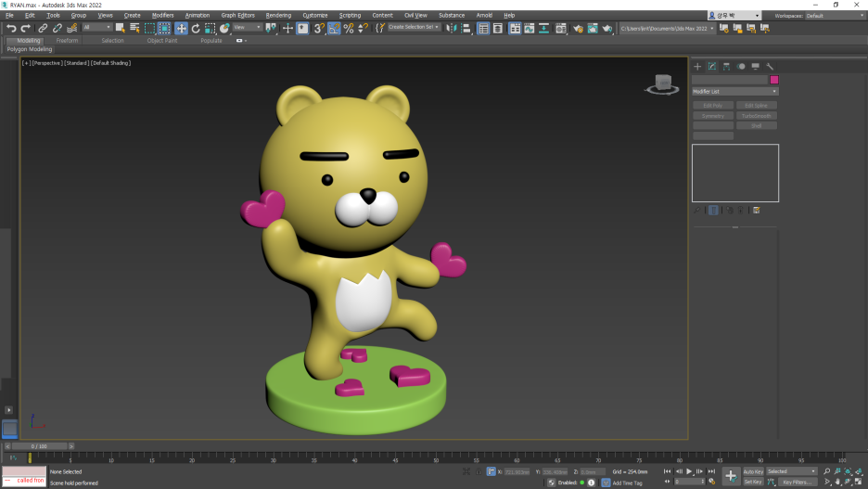Activate the Select and Scale tool

point(210,28)
